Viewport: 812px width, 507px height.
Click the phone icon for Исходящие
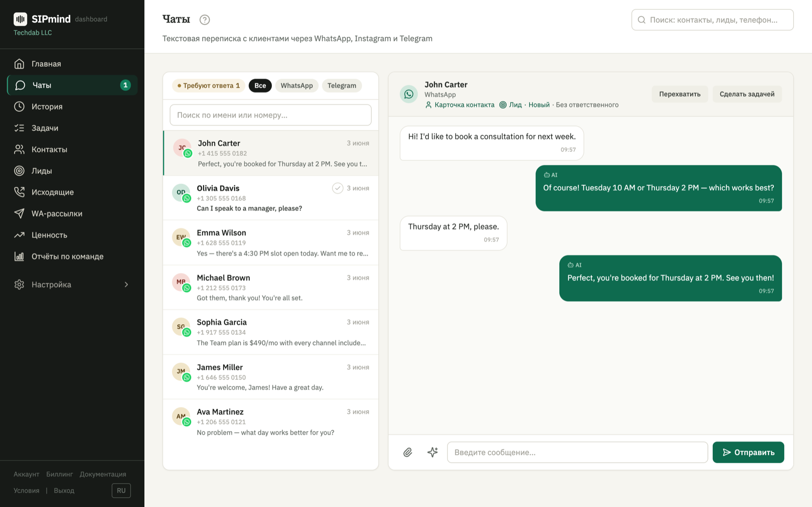coord(19,192)
